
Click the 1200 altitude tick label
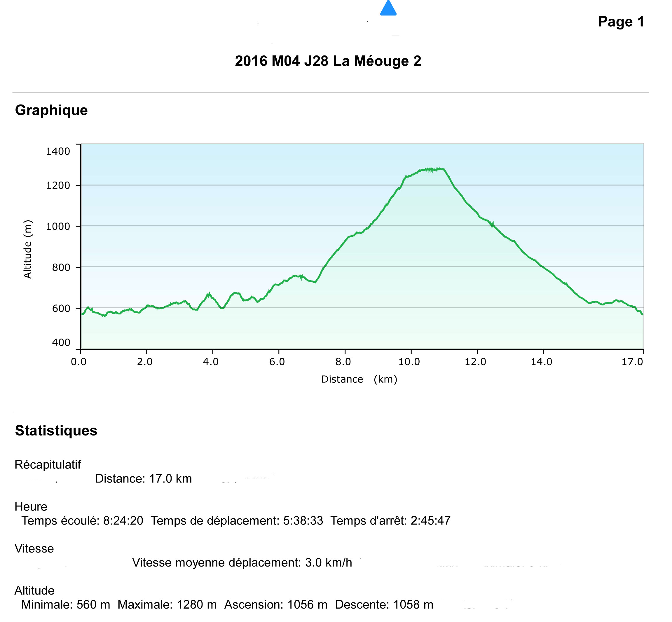tap(58, 185)
